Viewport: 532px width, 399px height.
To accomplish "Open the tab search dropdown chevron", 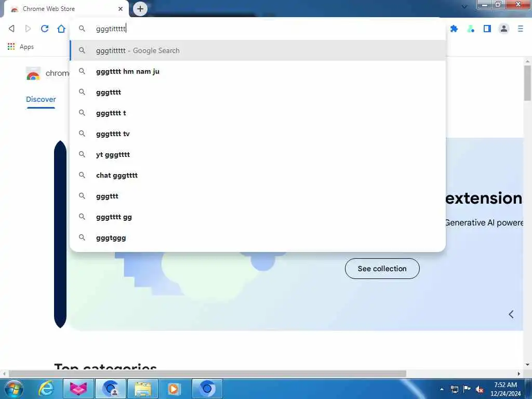I will 464,6.
